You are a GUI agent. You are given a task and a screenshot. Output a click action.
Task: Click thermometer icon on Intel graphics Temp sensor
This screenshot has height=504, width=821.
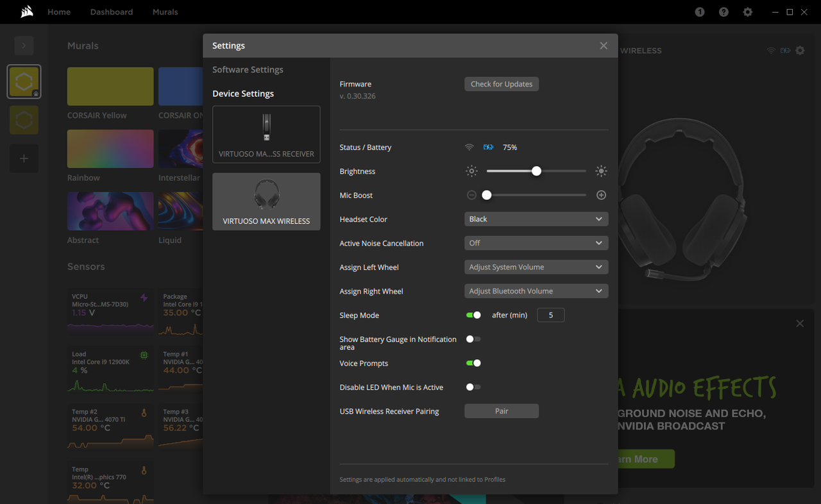coord(144,471)
